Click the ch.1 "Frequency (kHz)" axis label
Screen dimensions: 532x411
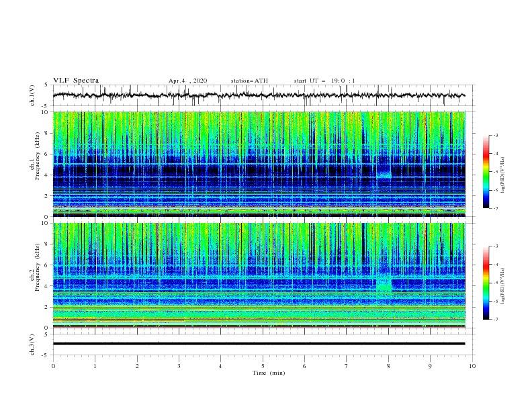pos(37,156)
